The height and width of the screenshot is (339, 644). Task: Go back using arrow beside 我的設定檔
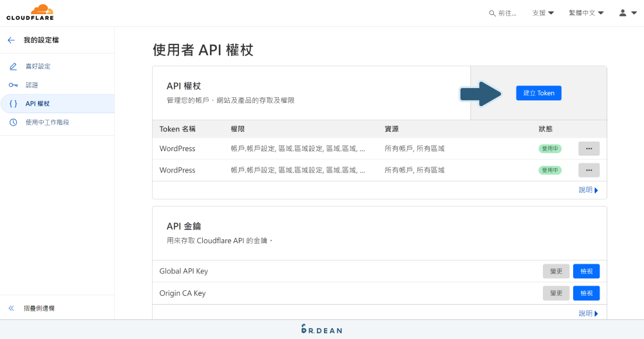[11, 41]
